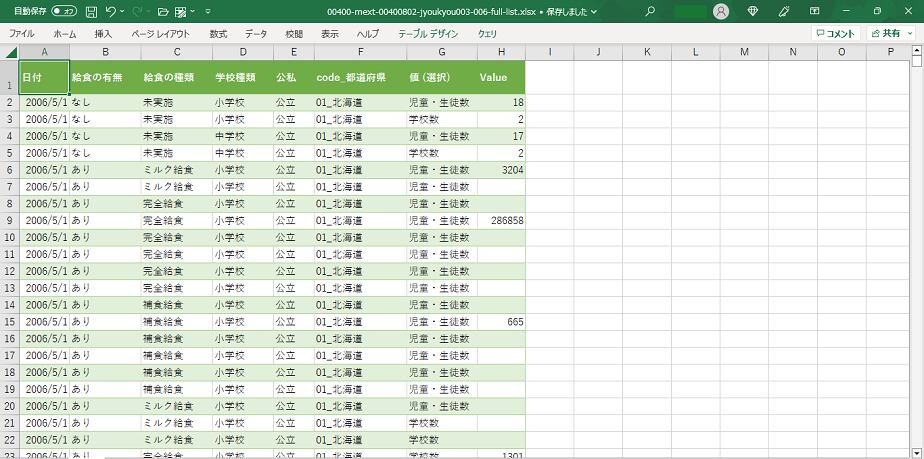Image resolution: width=924 pixels, height=459 pixels.
Task: Toggle the AutoSave (自動保存) switch
Action: pos(63,12)
